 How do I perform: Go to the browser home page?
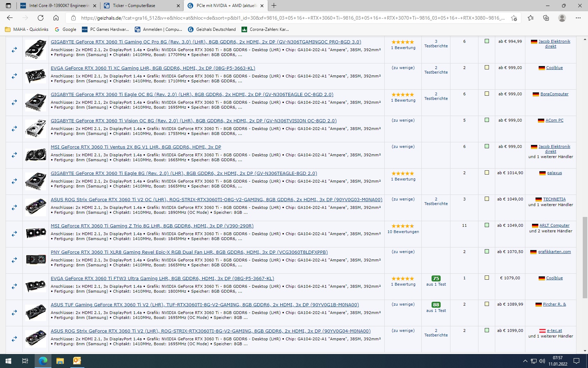(x=56, y=18)
